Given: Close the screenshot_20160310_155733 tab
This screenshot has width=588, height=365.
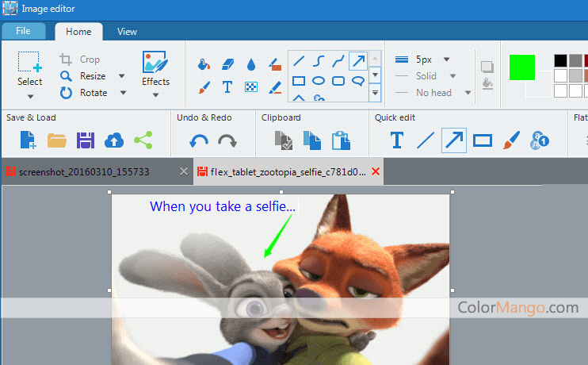Looking at the screenshot, I should coord(184,171).
